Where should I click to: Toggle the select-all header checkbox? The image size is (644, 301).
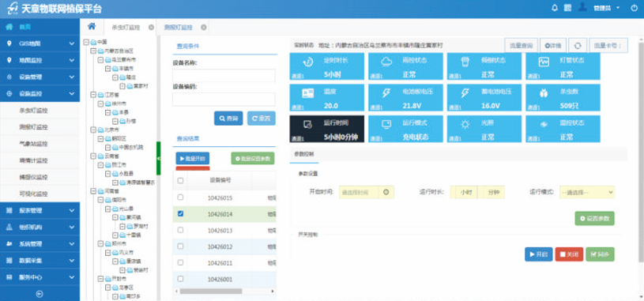click(x=180, y=180)
